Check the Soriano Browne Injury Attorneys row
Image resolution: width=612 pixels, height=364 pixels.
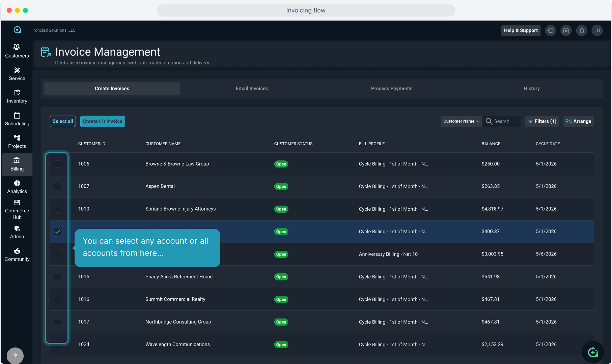pyautogui.click(x=58, y=209)
